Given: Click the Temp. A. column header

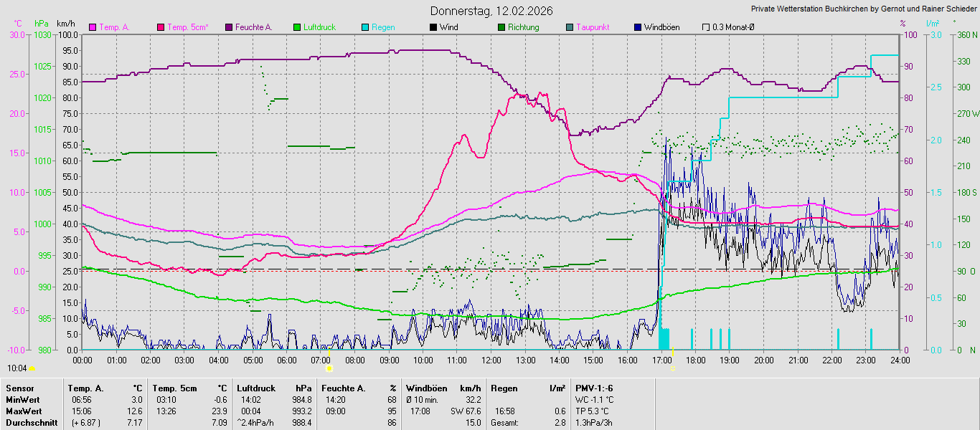Looking at the screenshot, I should [83, 388].
